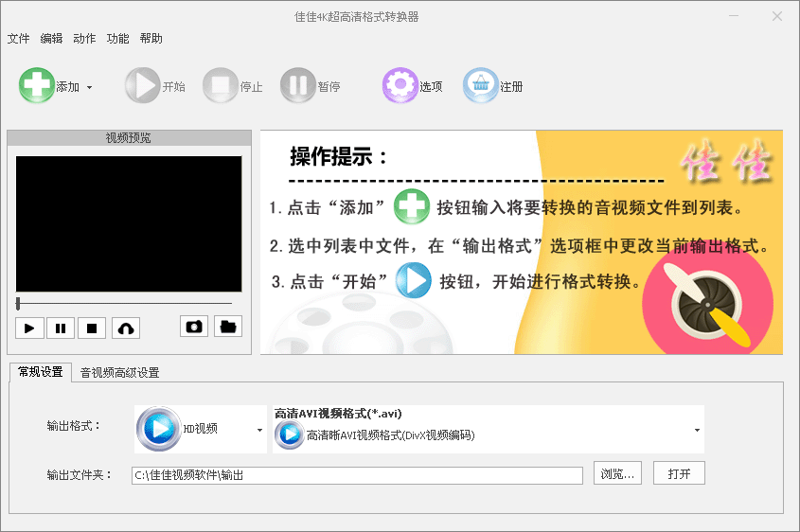Click the green plus 添加 (Add) icon

click(x=37, y=85)
